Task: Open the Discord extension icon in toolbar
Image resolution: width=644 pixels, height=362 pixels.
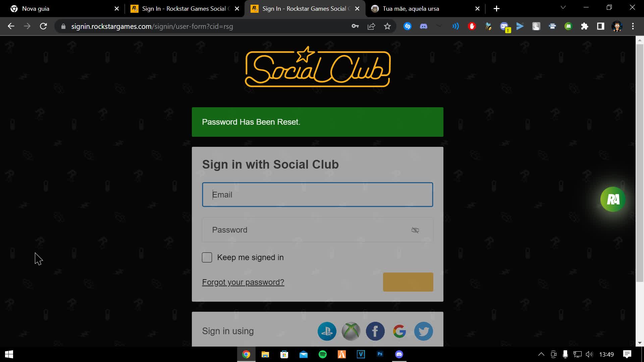Action: pyautogui.click(x=424, y=26)
